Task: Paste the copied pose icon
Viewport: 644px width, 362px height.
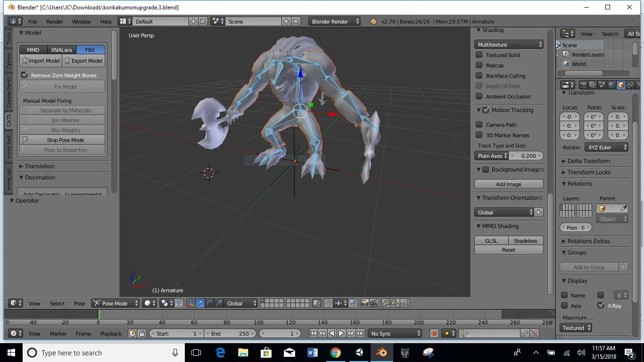Action: tap(395, 304)
